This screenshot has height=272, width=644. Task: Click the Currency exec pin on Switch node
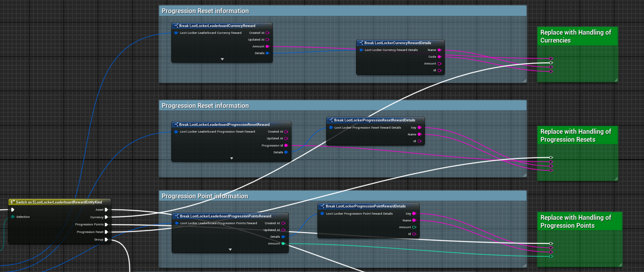(x=106, y=217)
